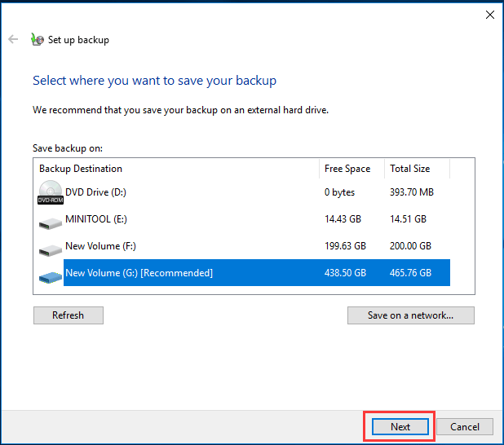Screen dimensions: 504x445
Task: Close the Set up backup window
Action: pyautogui.click(x=489, y=15)
